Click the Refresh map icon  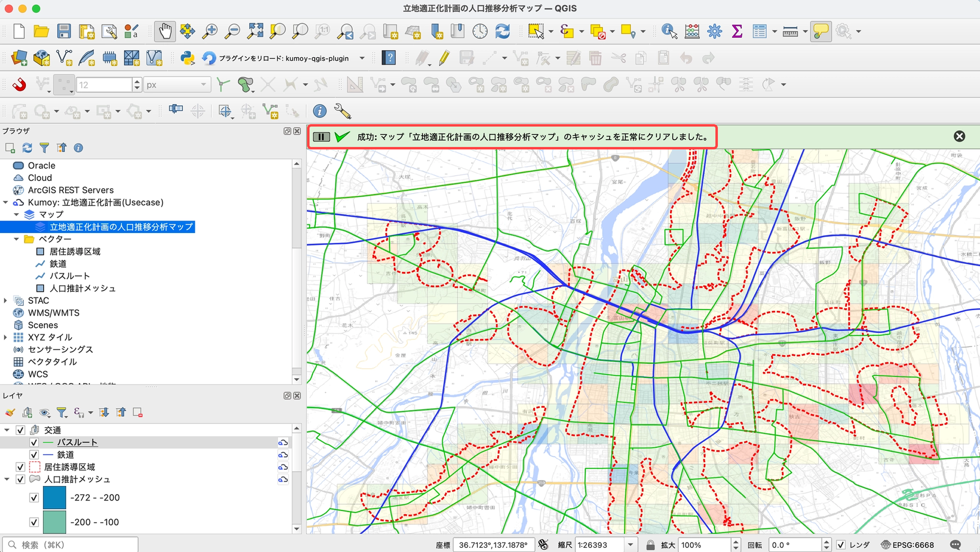tap(502, 31)
